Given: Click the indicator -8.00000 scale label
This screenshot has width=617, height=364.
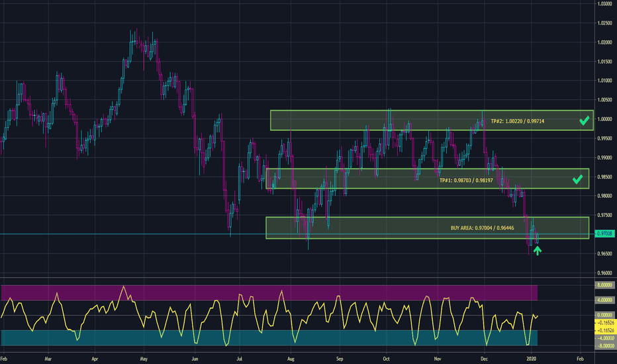Looking at the screenshot, I should [x=604, y=346].
